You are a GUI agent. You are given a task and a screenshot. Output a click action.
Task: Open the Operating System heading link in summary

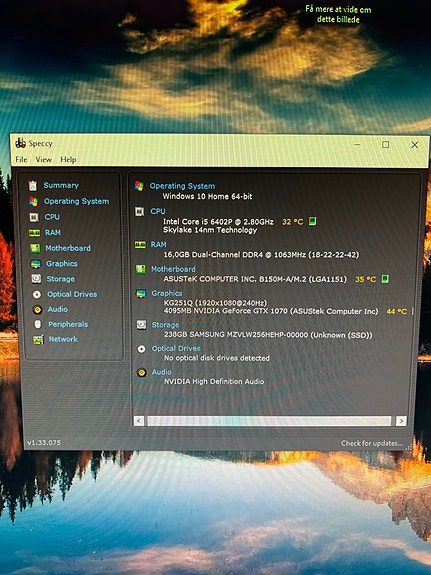pos(182,186)
